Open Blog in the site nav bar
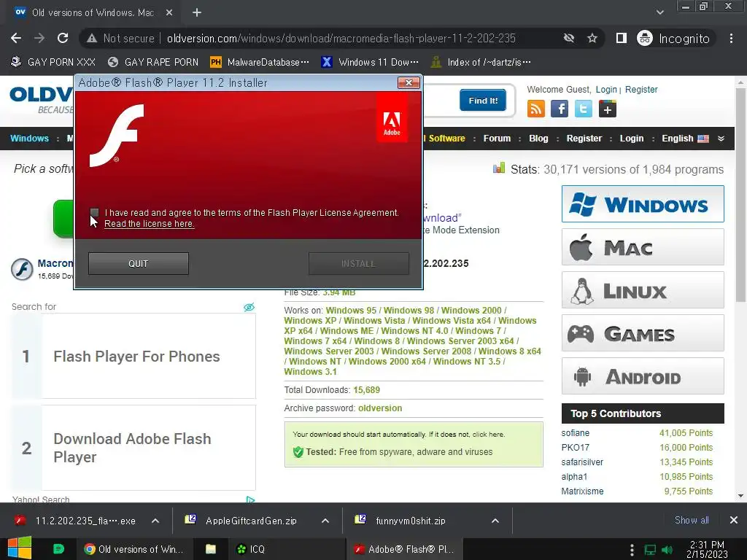The width and height of the screenshot is (747, 560). point(538,139)
